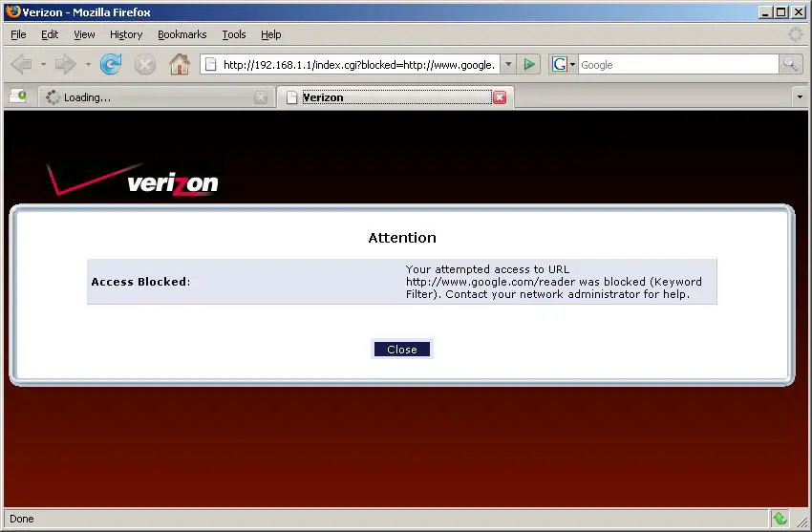The image size is (812, 532).
Task: Click the search magnifier icon
Action: [790, 65]
